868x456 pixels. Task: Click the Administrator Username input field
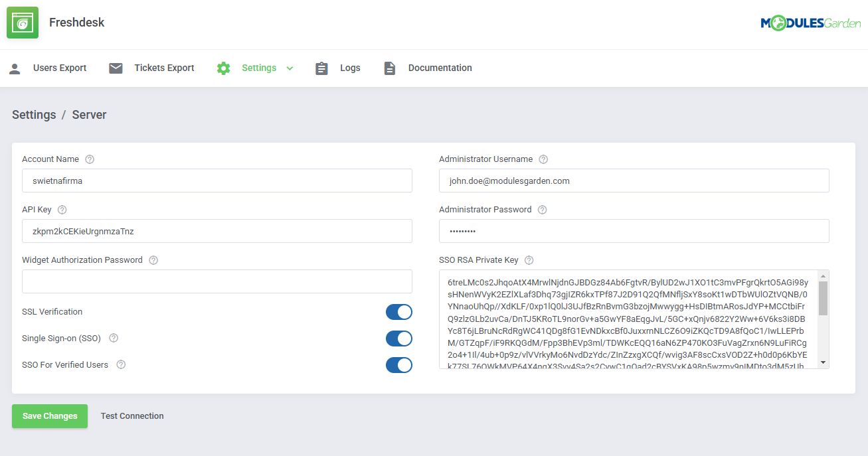coord(634,180)
